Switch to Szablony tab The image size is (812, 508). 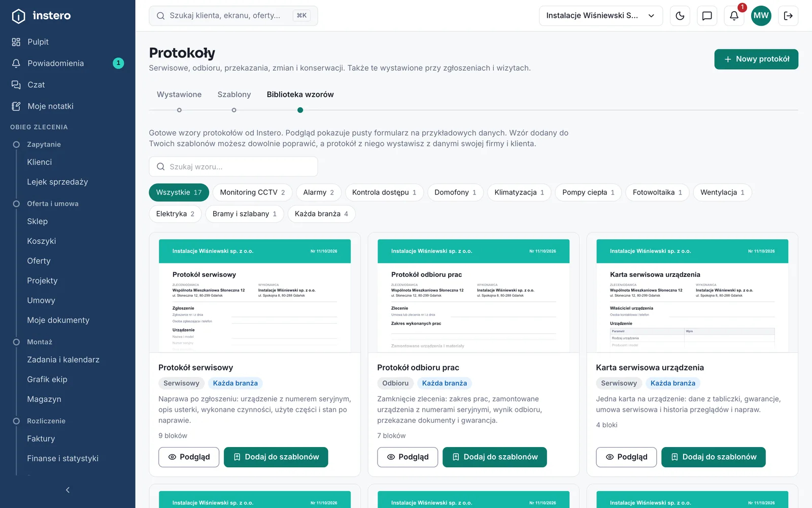234,94
